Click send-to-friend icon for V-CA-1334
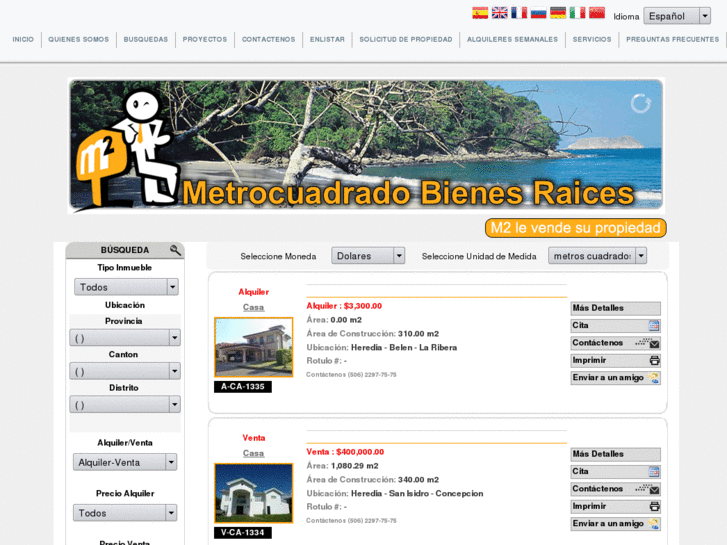 click(x=654, y=524)
